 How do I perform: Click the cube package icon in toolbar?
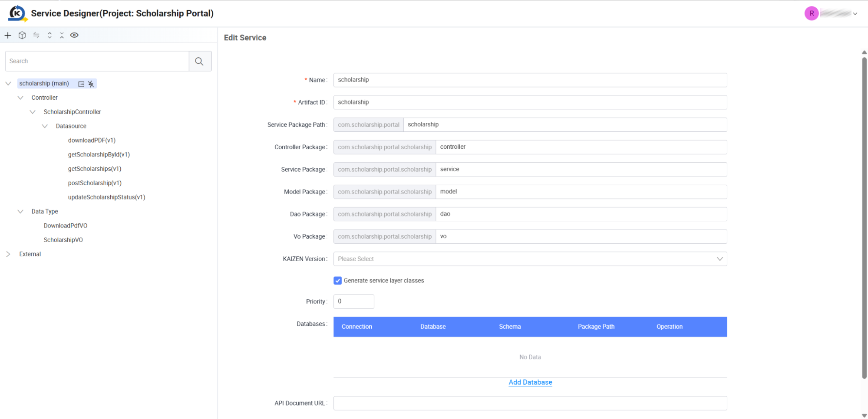(22, 35)
